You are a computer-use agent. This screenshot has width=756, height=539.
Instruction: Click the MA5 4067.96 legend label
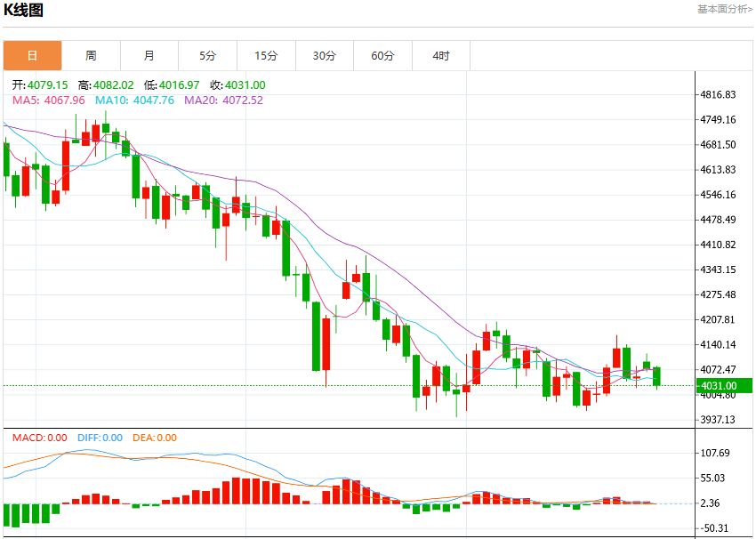[49, 101]
